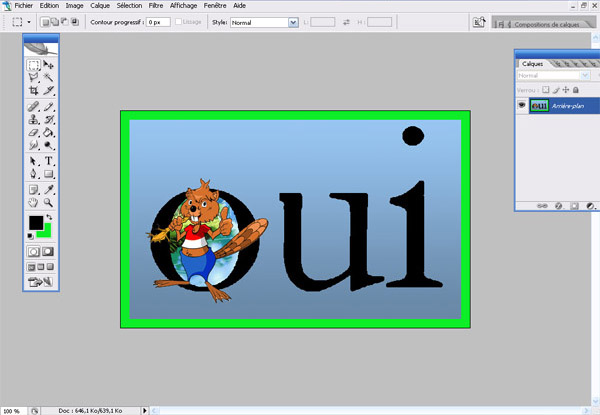Swap foreground and background colors
Screen dimensions: 600x415
click(49, 217)
